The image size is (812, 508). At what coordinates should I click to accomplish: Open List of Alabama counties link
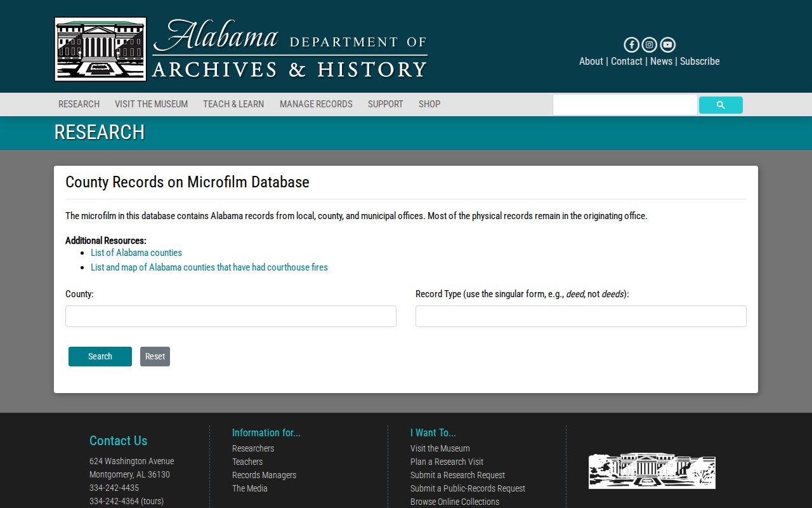tap(136, 253)
